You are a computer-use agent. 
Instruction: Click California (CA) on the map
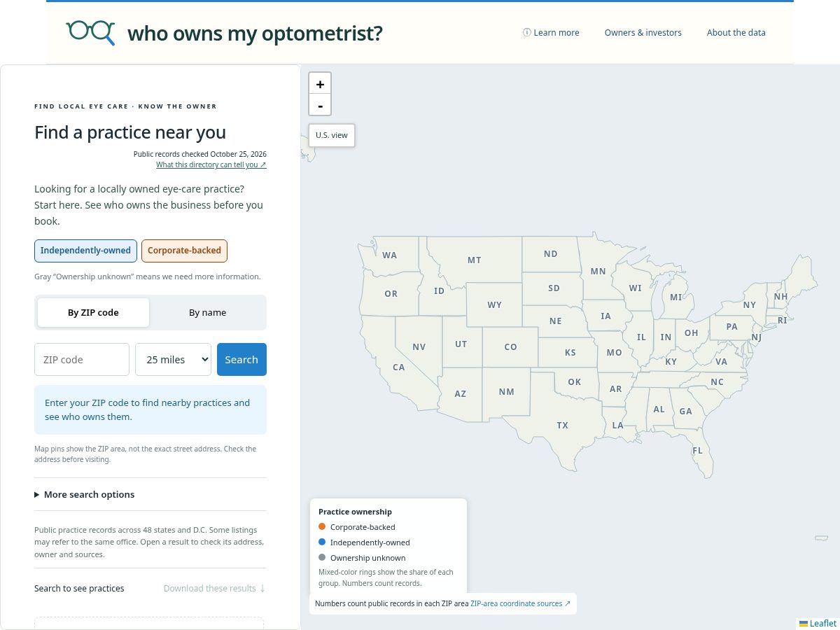click(398, 367)
